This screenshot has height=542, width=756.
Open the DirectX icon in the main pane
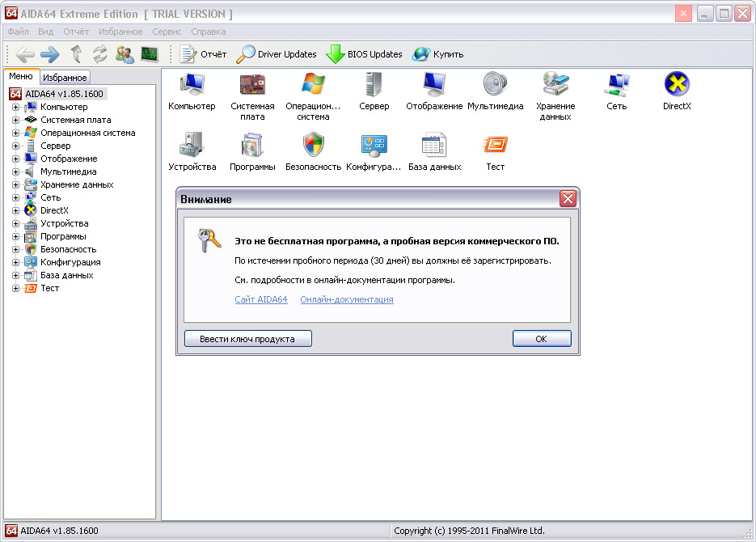677,91
